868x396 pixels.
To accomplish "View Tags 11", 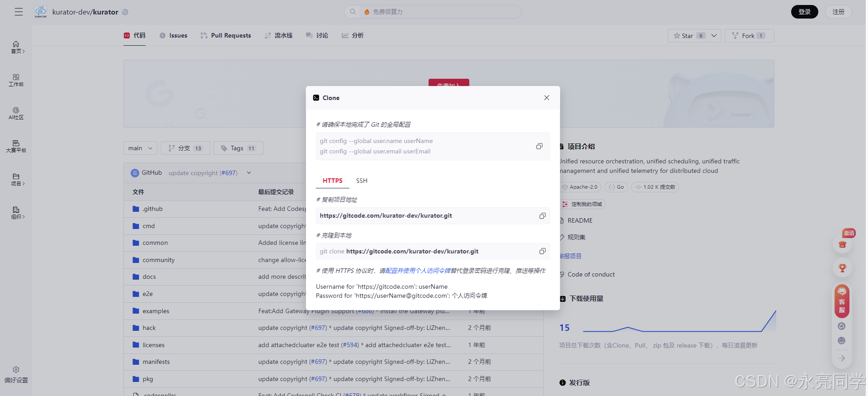I will point(238,148).
